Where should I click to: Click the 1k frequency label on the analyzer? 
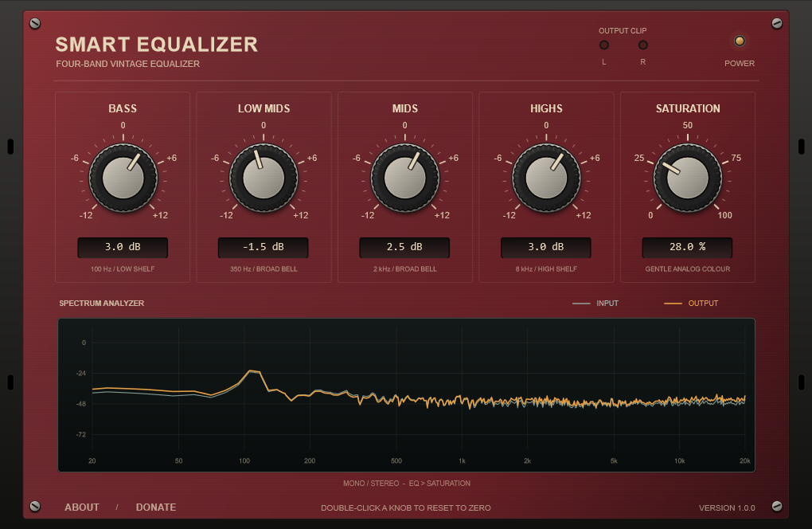tap(462, 460)
